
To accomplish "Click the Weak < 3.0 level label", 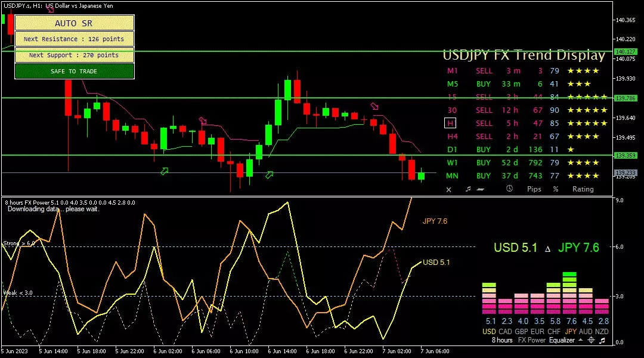I will click(x=18, y=293).
